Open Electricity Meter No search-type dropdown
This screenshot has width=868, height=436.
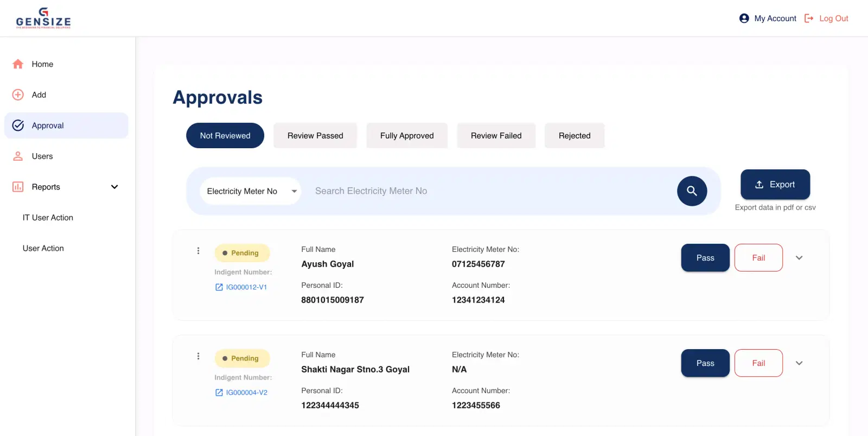point(251,191)
